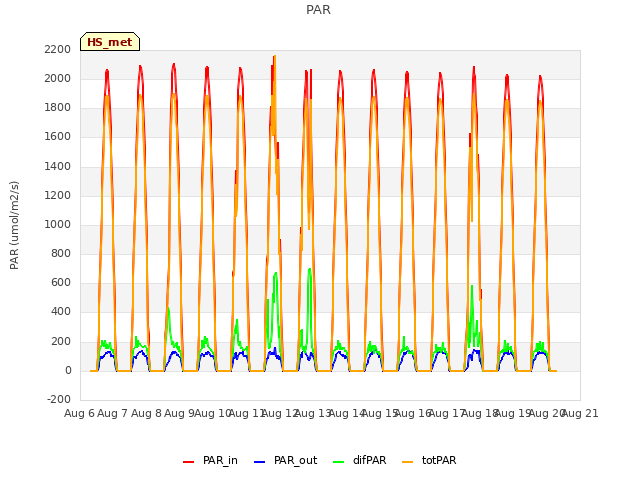Click the 2200 y-axis tick label
The image size is (640, 480).
[x=58, y=49]
